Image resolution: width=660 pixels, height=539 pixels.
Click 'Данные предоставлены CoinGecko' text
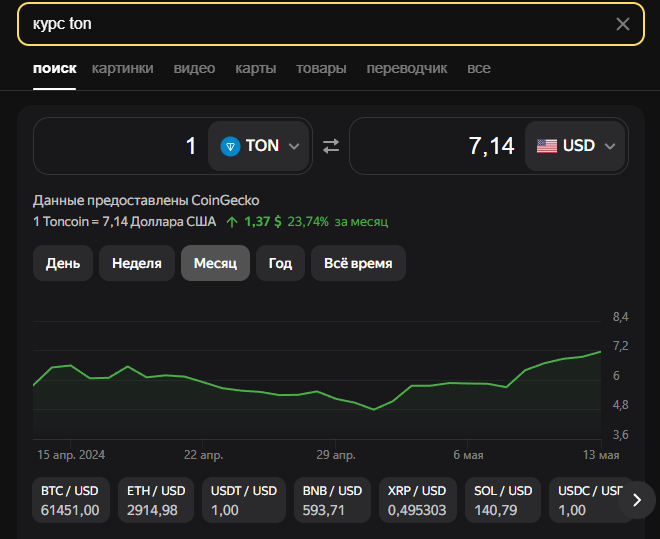tap(146, 200)
